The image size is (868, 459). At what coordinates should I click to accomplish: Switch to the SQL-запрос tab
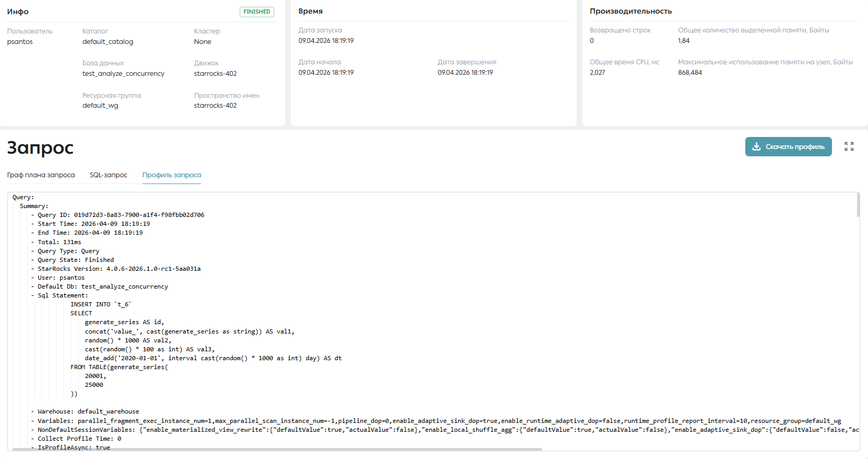coord(109,175)
